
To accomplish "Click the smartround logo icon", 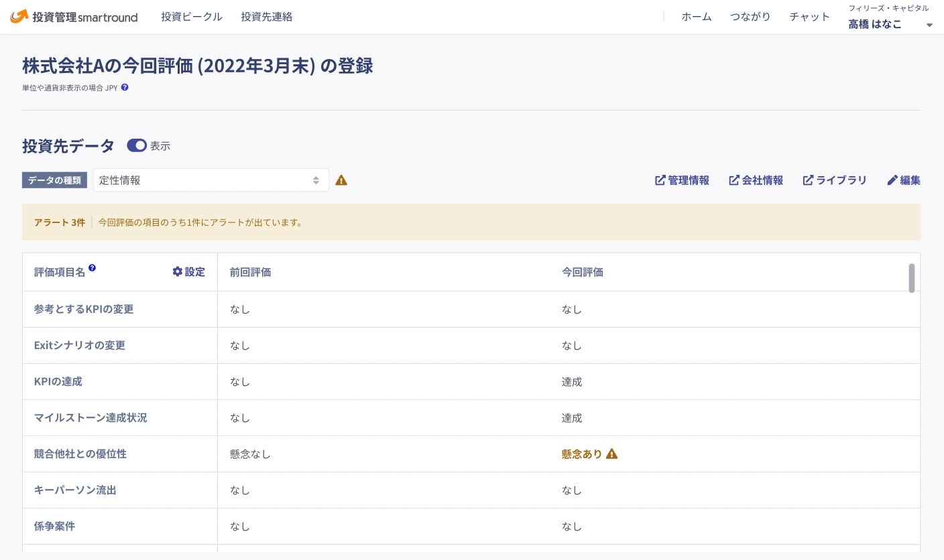I will point(19,16).
